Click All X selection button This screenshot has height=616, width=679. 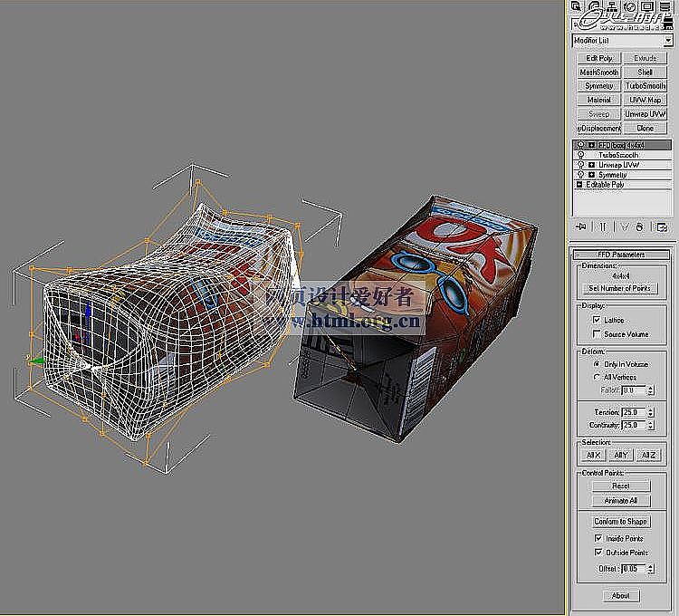click(x=593, y=456)
